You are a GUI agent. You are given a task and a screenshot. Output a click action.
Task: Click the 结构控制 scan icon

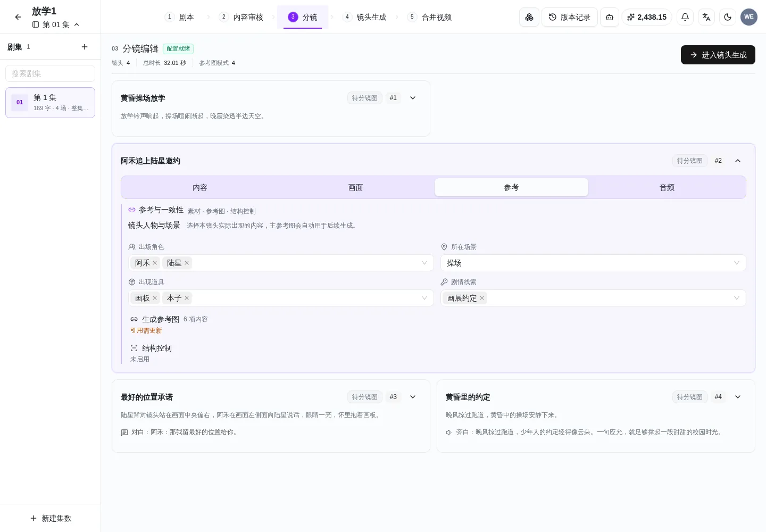coord(134,348)
